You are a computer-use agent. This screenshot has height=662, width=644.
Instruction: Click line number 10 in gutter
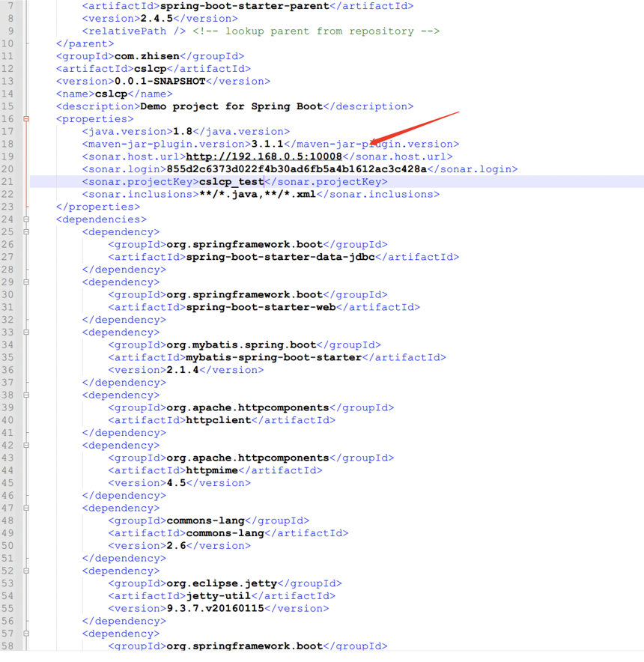click(7, 44)
